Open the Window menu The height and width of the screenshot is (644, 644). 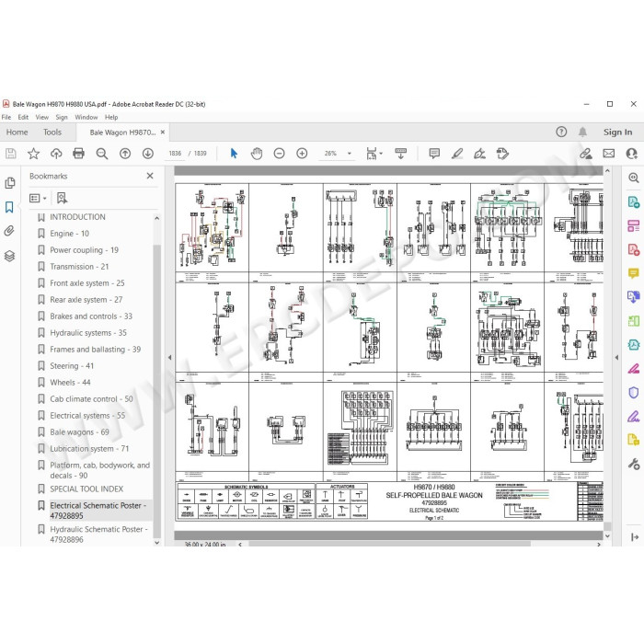point(86,117)
